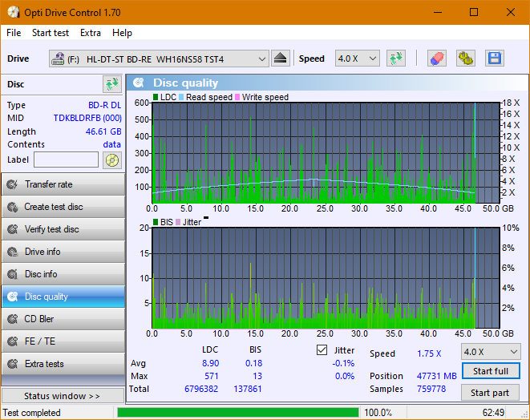Click the options gear icon in toolbar
Screen dimensions: 530x420
465,59
